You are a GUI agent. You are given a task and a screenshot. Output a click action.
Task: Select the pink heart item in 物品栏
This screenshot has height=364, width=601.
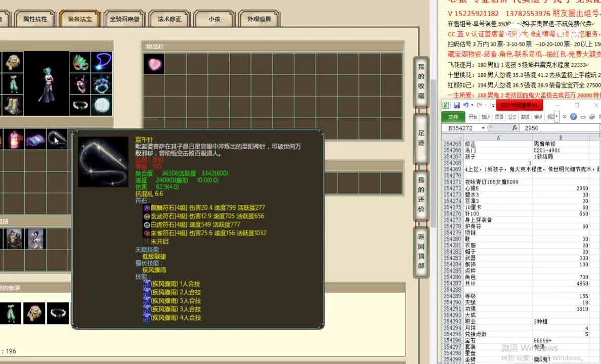pyautogui.click(x=153, y=64)
